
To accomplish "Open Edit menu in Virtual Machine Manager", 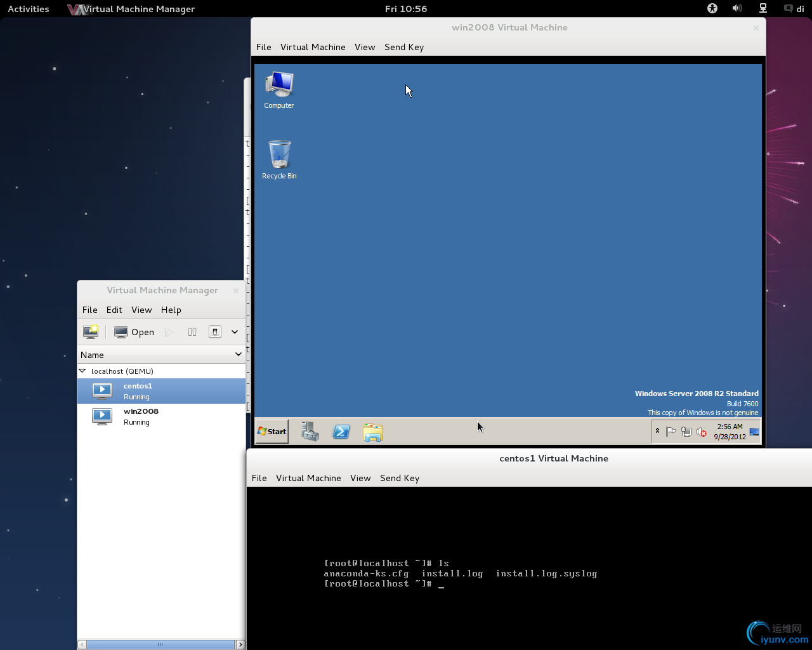I will [x=114, y=310].
